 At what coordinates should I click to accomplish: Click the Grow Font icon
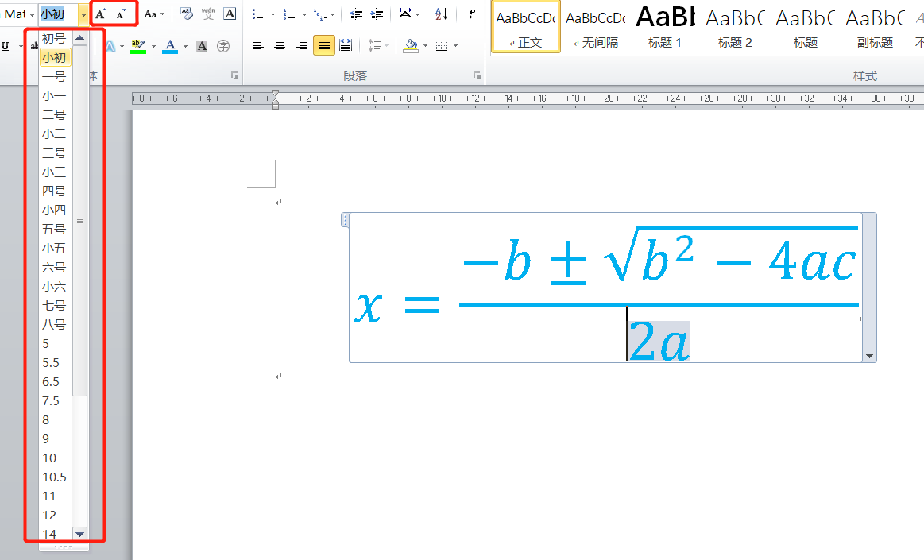101,14
